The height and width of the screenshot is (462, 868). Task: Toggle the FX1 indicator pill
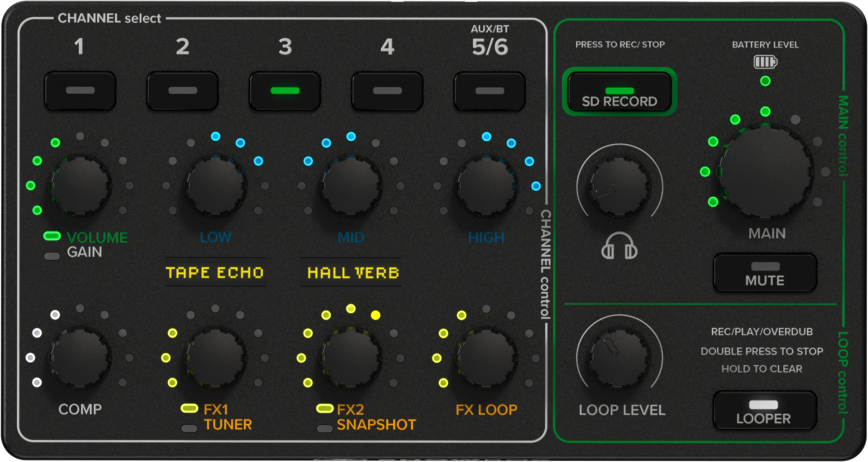[189, 408]
